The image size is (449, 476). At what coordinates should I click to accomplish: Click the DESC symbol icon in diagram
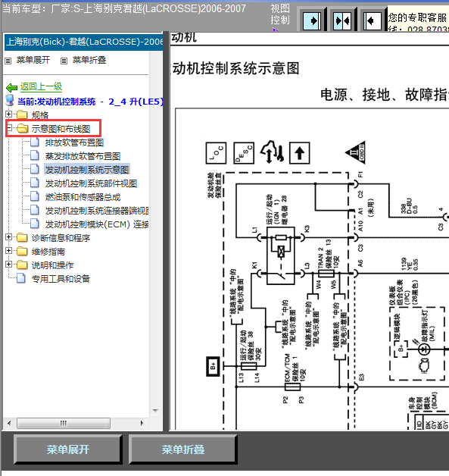[244, 152]
